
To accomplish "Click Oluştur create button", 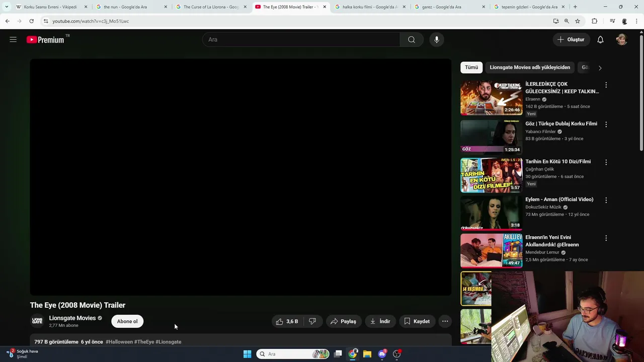I will [571, 40].
